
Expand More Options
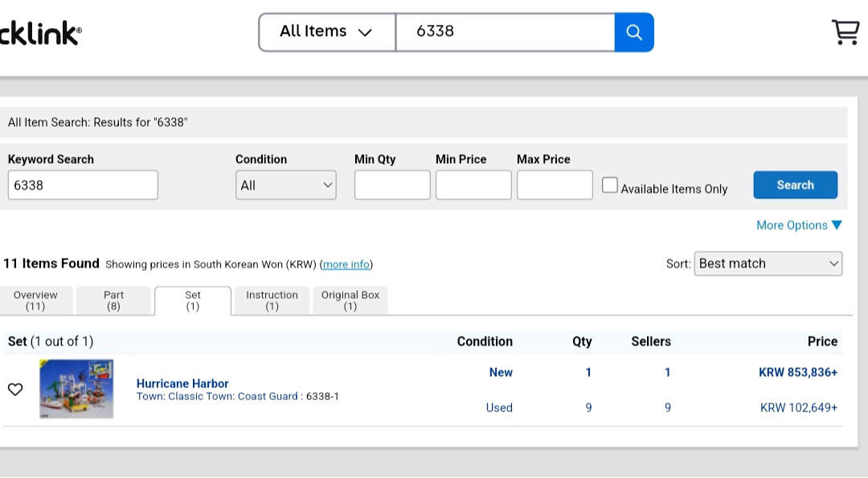[x=799, y=225]
